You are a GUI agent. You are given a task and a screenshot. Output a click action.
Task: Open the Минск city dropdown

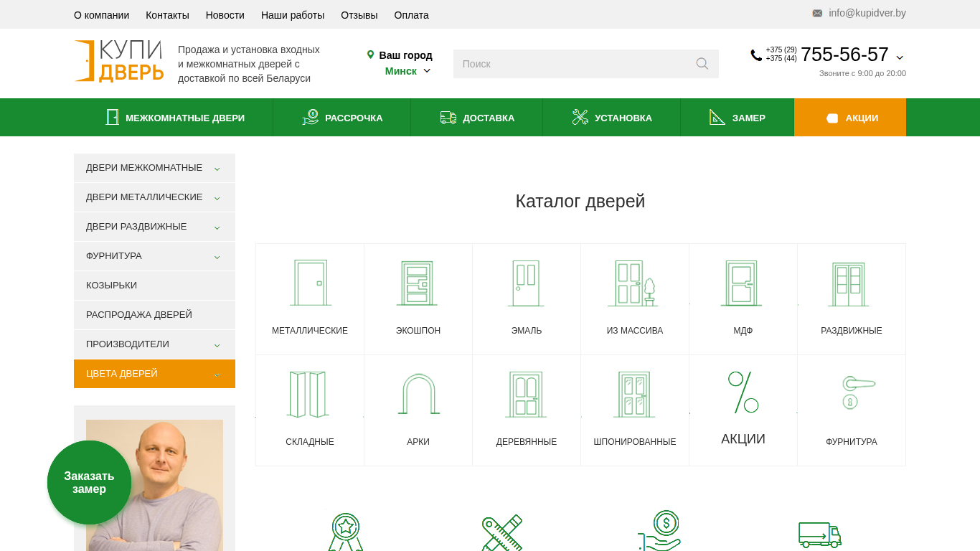pos(407,71)
